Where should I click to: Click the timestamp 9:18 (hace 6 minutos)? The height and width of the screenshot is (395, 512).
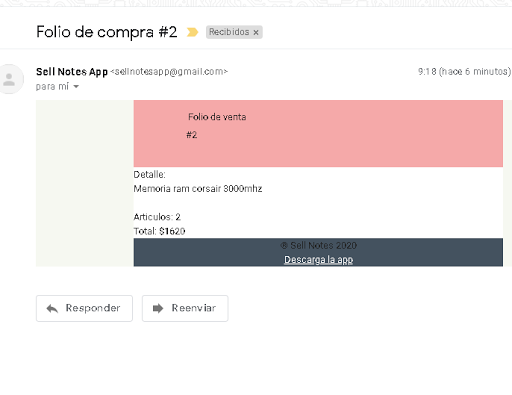coord(464,72)
